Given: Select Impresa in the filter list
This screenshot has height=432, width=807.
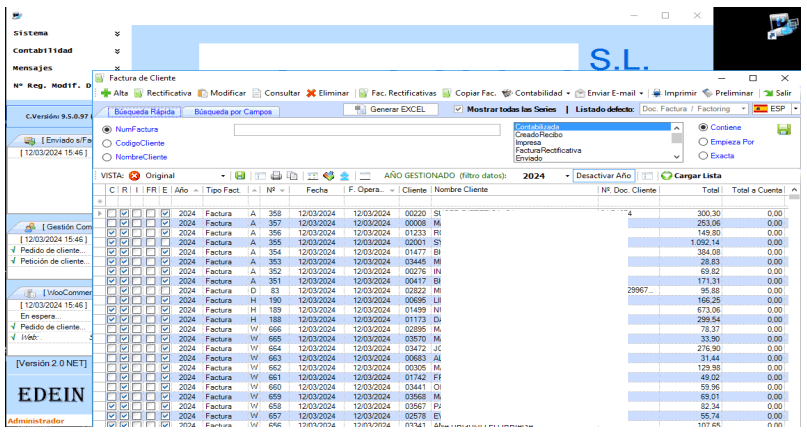Looking at the screenshot, I should (x=592, y=143).
